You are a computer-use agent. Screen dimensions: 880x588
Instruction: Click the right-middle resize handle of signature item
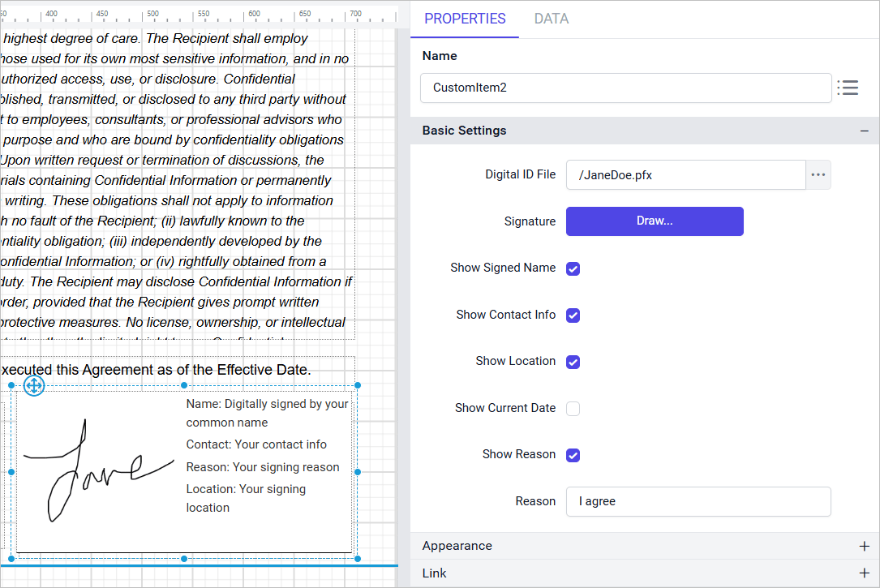[x=358, y=471]
